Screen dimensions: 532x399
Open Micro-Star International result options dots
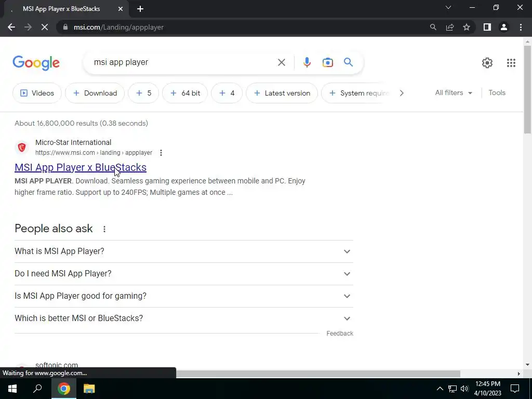tap(161, 153)
